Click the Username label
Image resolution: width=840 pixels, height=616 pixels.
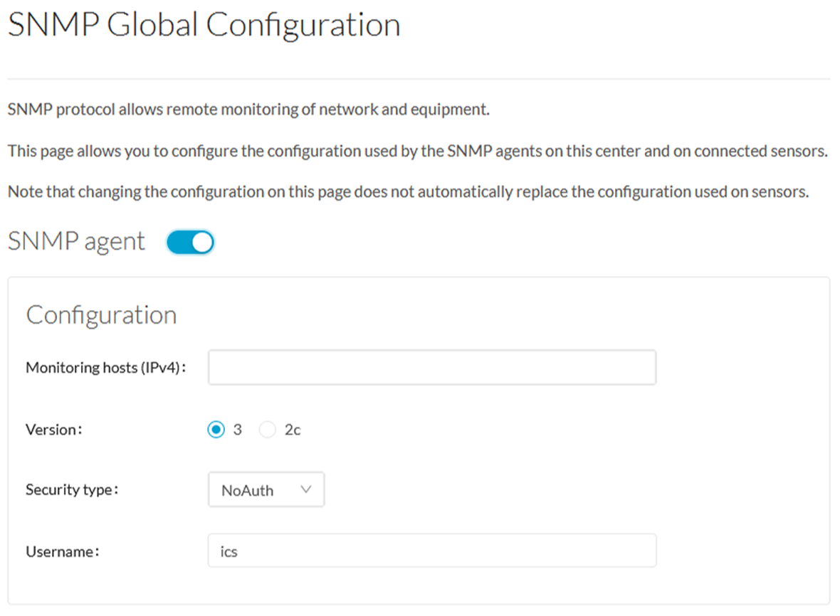click(53, 550)
